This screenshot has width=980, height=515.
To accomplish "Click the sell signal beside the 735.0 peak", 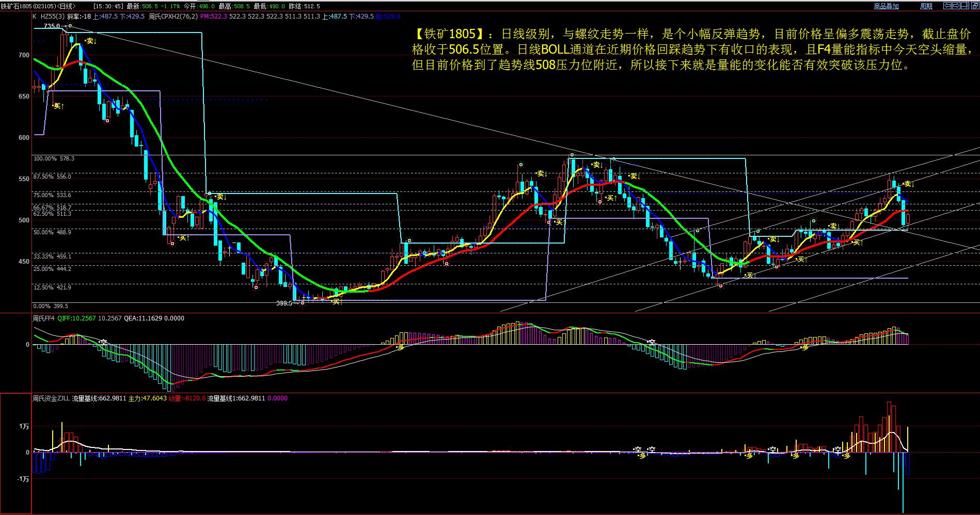I will [91, 41].
